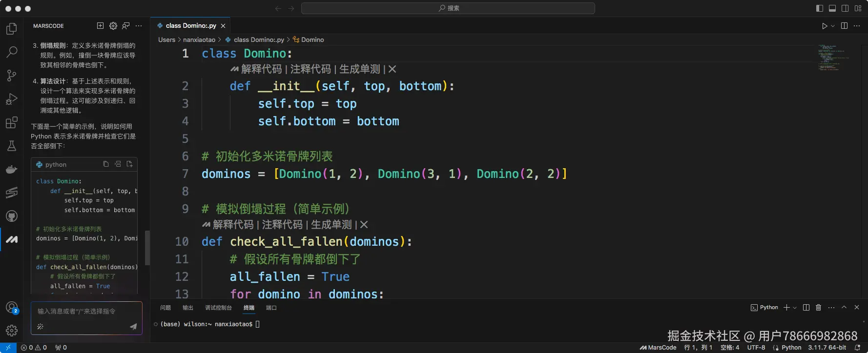Toggle the secondary sidebar visibility
This screenshot has height=353, width=868.
pyautogui.click(x=845, y=8)
